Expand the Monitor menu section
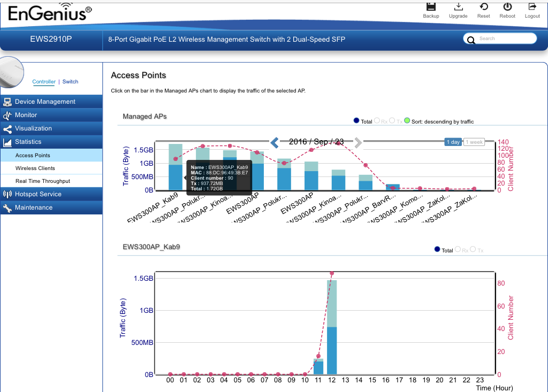This screenshot has height=392, width=548. pos(51,115)
